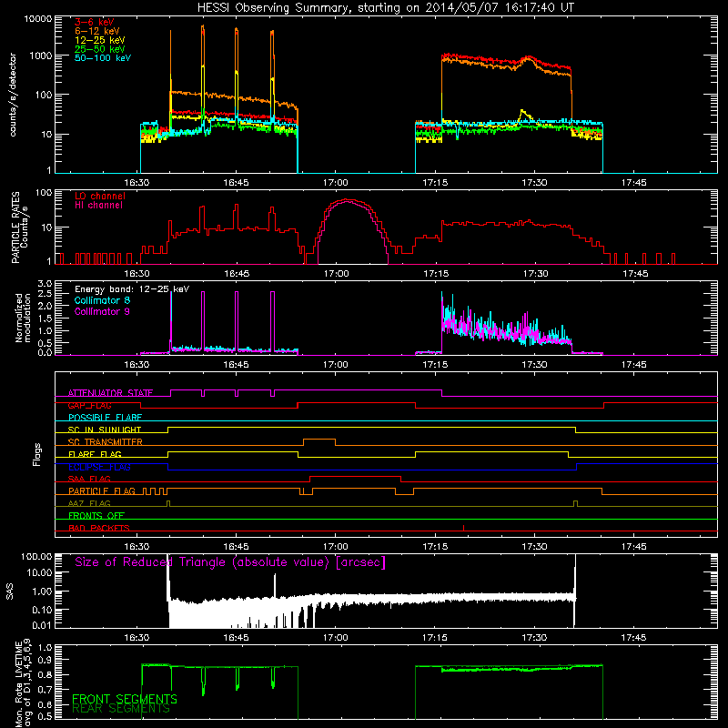
Task: Click the Energy band: 12-25 keV label
Action: (x=132, y=289)
